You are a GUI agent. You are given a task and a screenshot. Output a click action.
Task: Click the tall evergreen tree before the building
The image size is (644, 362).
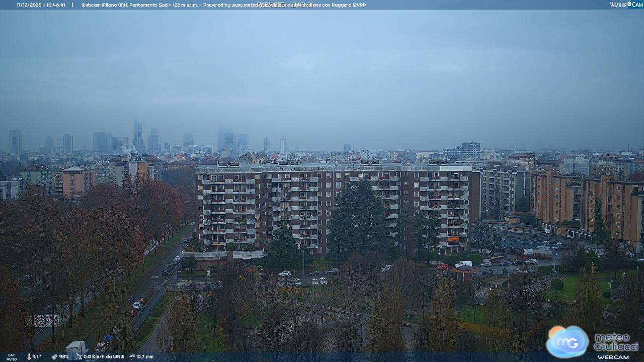(x=358, y=221)
